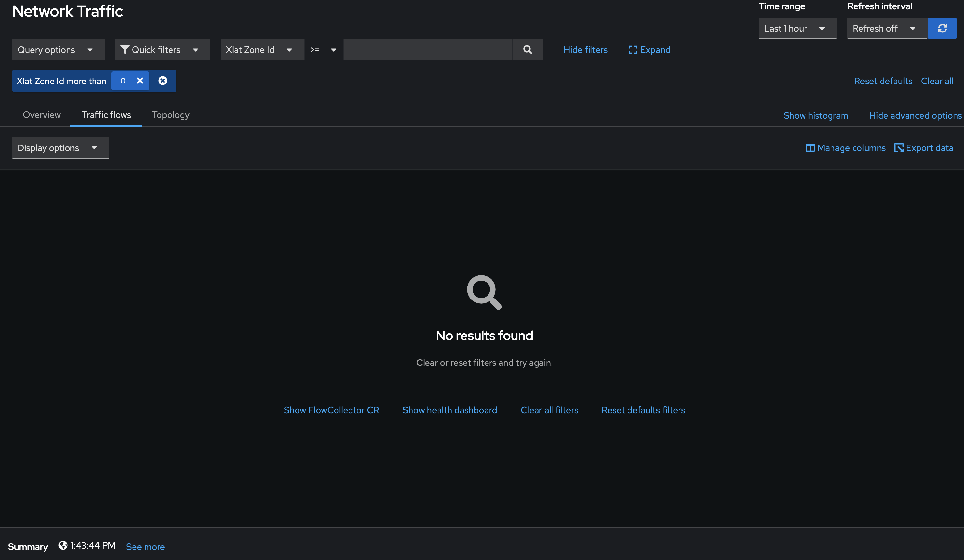964x560 pixels.
Task: Switch to the Topology tab
Action: tap(171, 115)
